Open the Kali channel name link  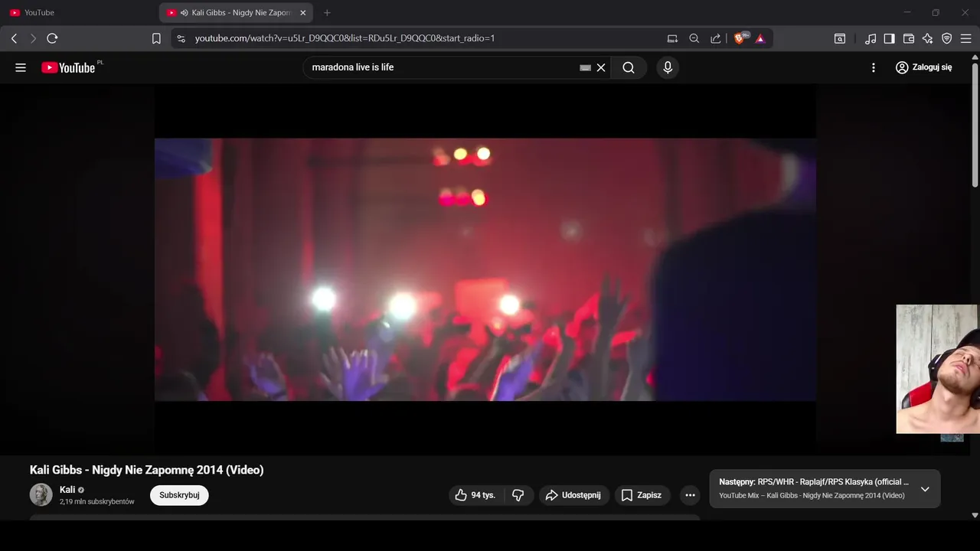67,490
